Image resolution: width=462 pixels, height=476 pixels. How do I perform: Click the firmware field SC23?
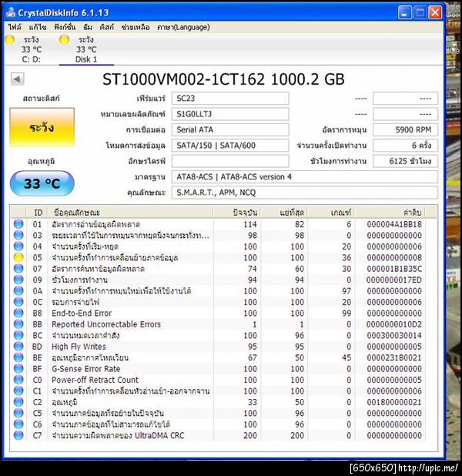[x=230, y=99]
